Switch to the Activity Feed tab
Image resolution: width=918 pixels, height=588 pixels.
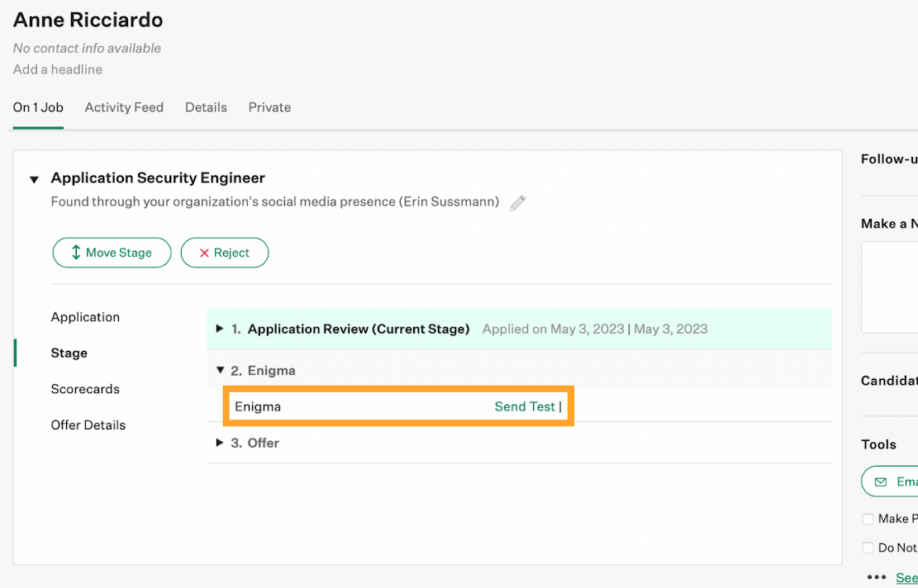tap(124, 107)
